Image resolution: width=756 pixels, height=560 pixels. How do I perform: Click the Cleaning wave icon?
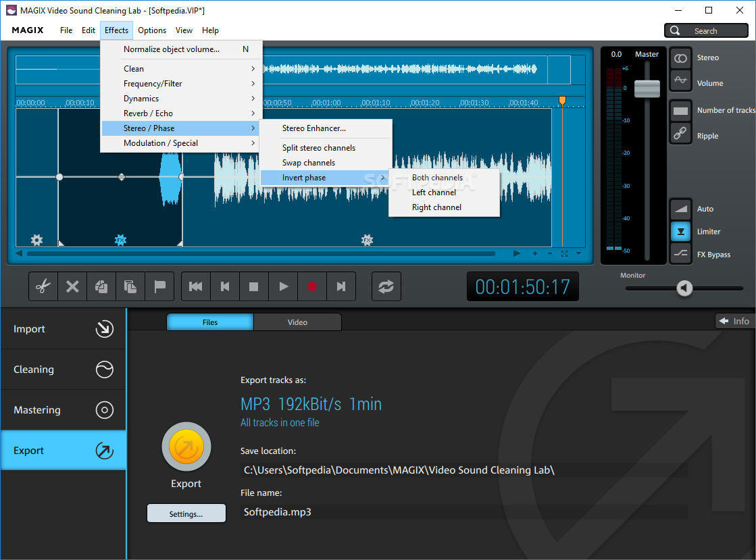point(104,369)
